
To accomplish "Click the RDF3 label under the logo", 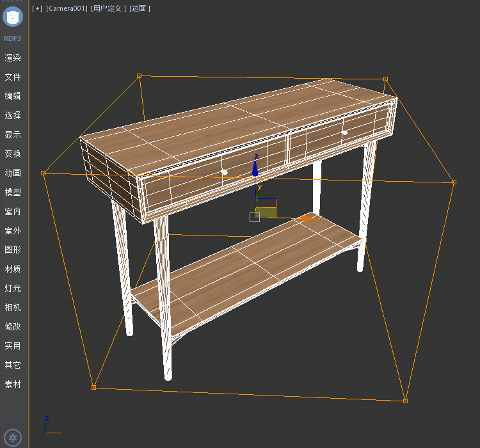I will click(13, 38).
